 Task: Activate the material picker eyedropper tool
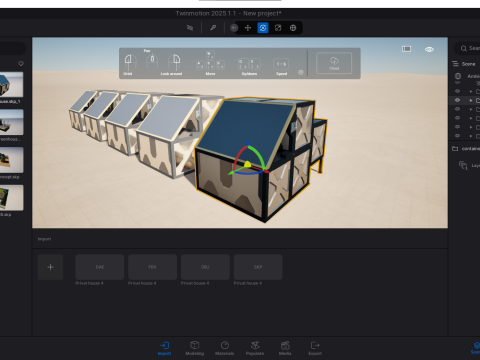pyautogui.click(x=213, y=28)
